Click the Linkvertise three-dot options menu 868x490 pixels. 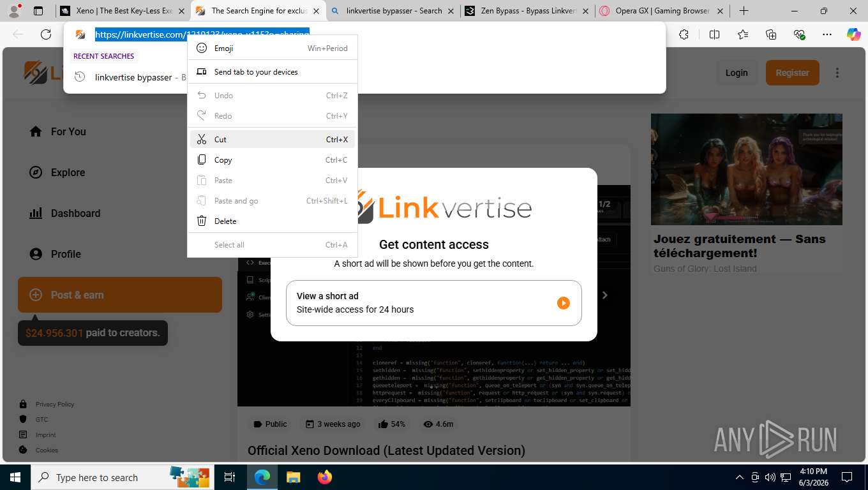pyautogui.click(x=837, y=73)
